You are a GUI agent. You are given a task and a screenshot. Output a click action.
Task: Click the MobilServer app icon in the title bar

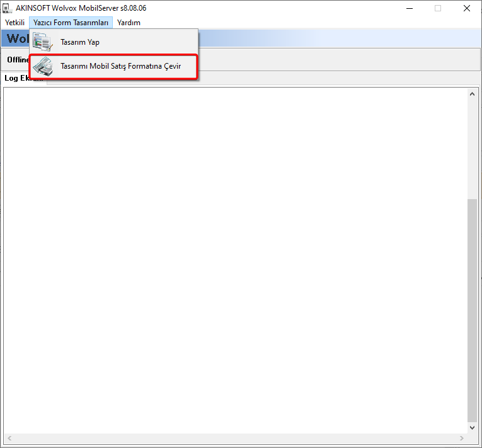click(x=8, y=8)
